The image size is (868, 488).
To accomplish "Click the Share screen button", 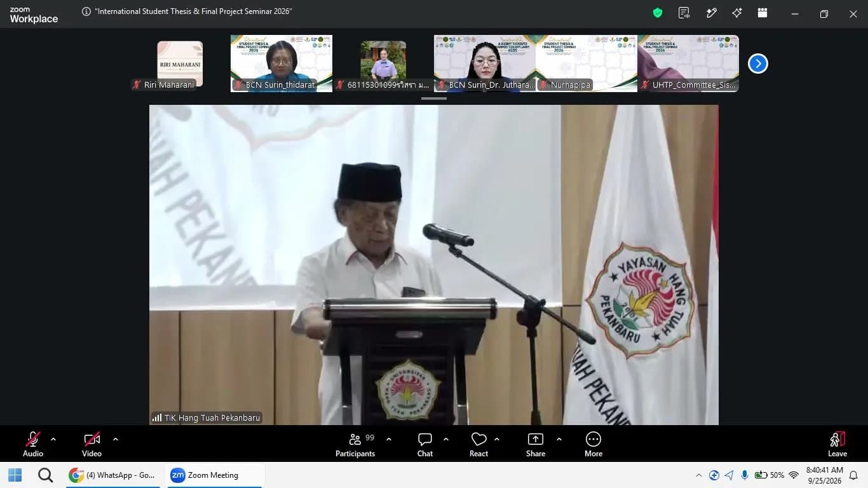I will [x=536, y=444].
